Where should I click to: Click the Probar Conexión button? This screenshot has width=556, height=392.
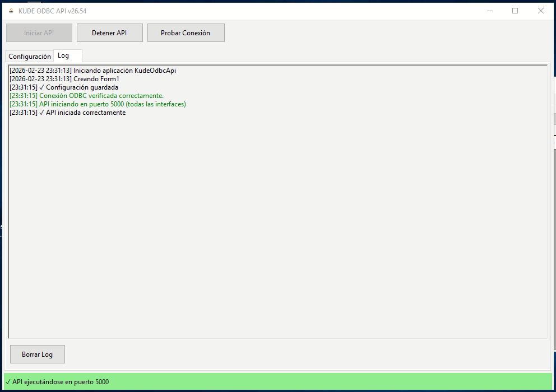(186, 33)
